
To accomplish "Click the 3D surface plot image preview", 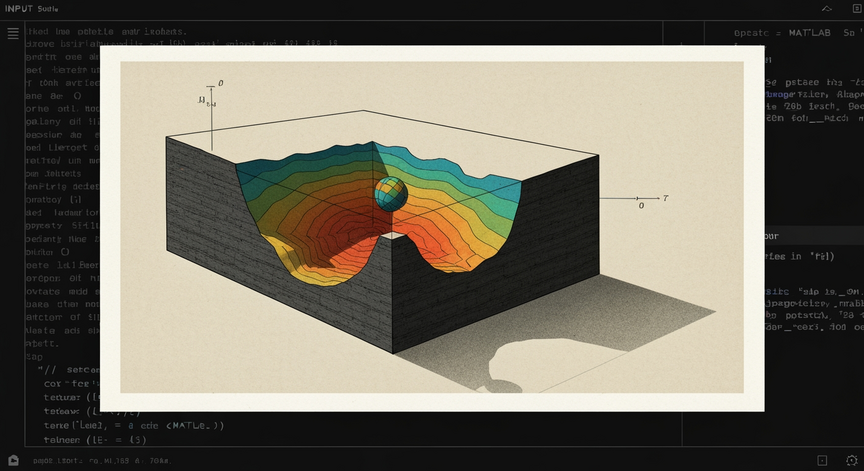I will [432, 228].
